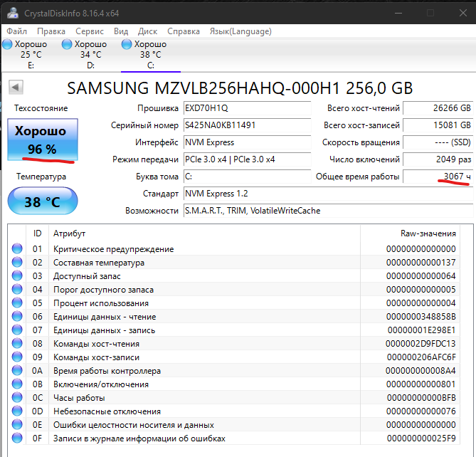Click status orb of attribute 0D row
The width and height of the screenshot is (476, 457).
point(17,411)
